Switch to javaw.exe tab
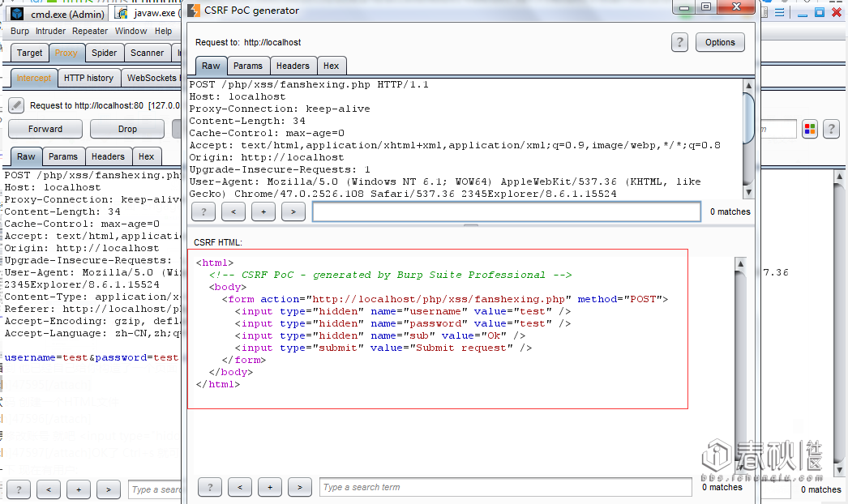Image resolution: width=848 pixels, height=504 pixels. coord(147,13)
